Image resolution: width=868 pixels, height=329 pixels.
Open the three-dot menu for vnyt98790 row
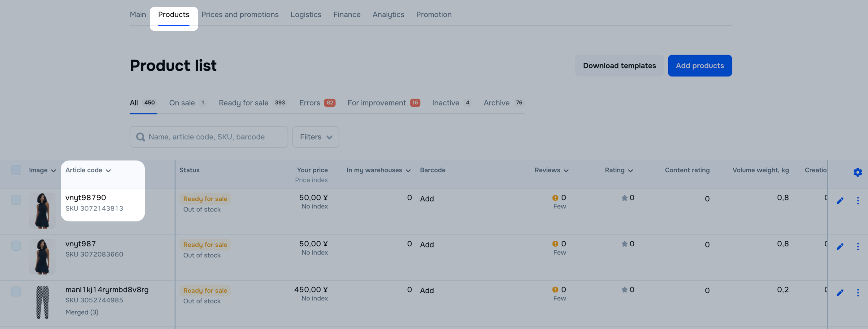click(x=857, y=201)
